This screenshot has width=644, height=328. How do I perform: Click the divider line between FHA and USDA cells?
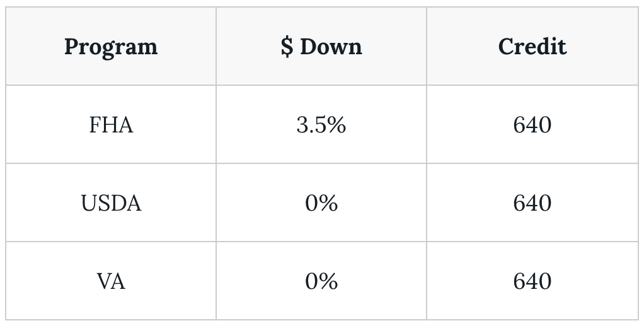[111, 163]
